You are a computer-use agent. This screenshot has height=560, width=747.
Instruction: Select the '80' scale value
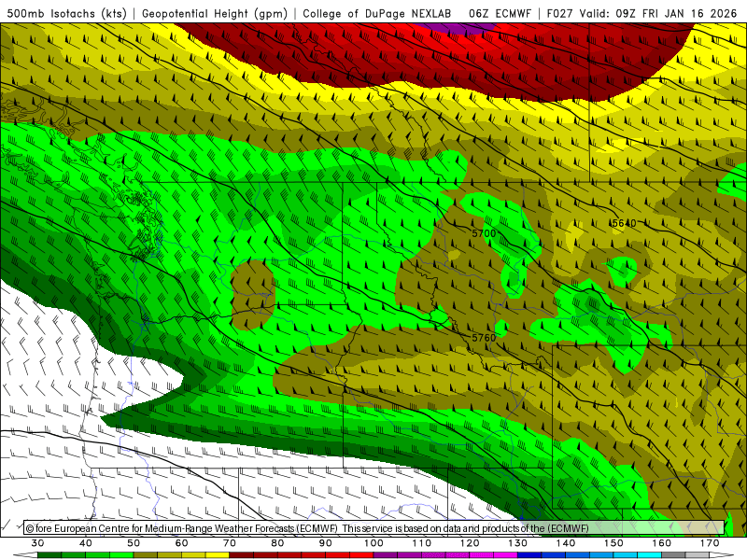pyautogui.click(x=277, y=543)
